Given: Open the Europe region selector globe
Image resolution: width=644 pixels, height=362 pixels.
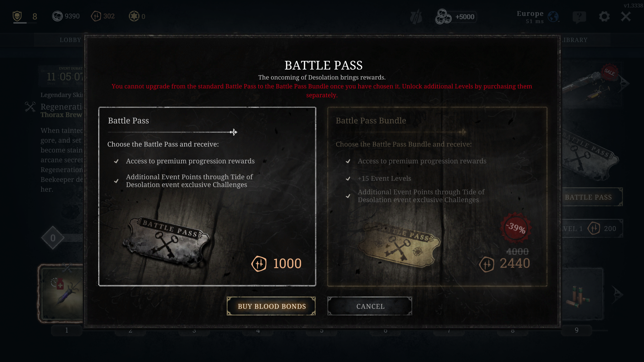Looking at the screenshot, I should click(x=553, y=17).
